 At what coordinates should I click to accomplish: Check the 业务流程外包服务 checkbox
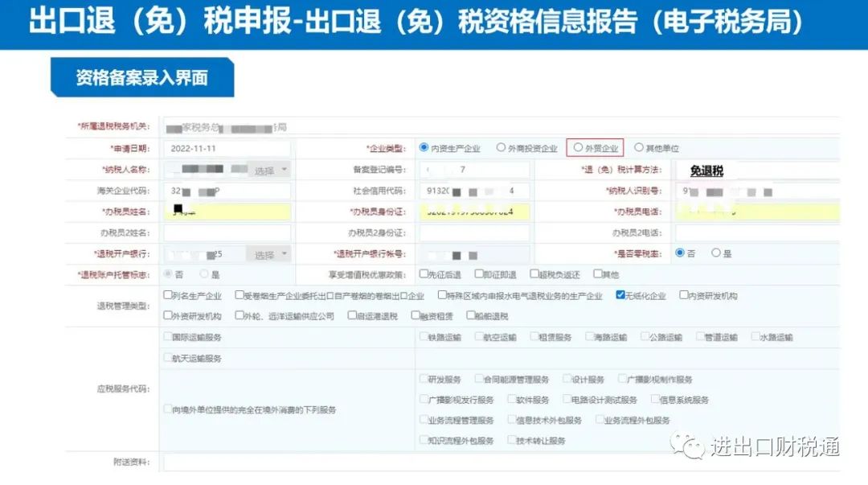pos(600,420)
